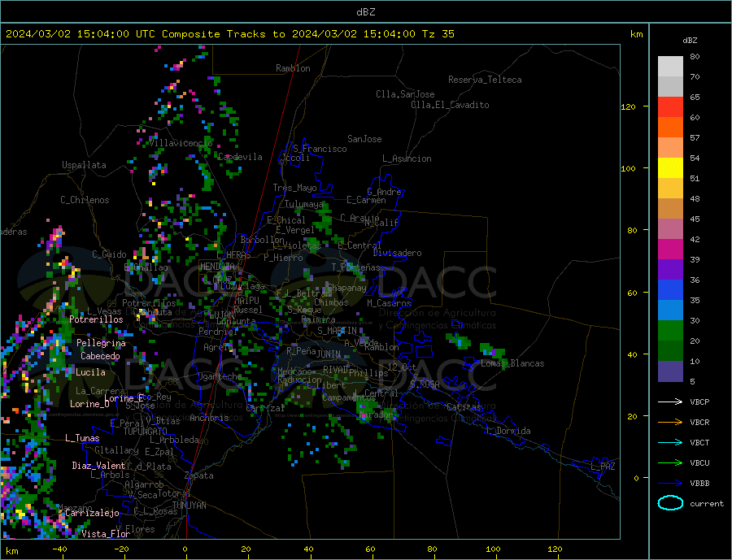
Task: Select the slate 5-10 dBZ swatch
Action: pos(670,371)
